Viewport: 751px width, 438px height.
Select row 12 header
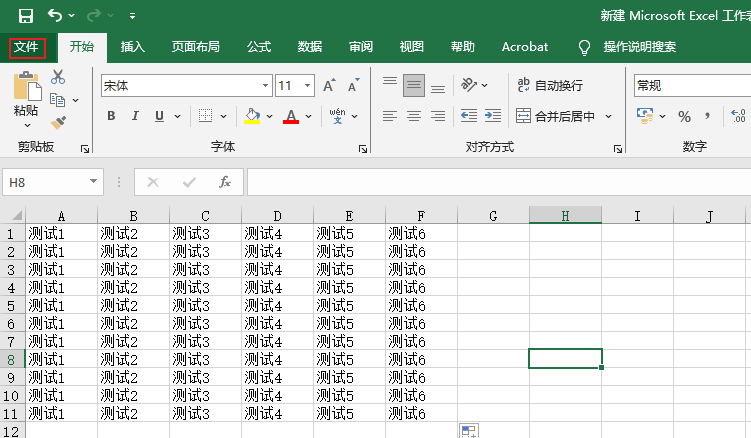click(x=12, y=431)
